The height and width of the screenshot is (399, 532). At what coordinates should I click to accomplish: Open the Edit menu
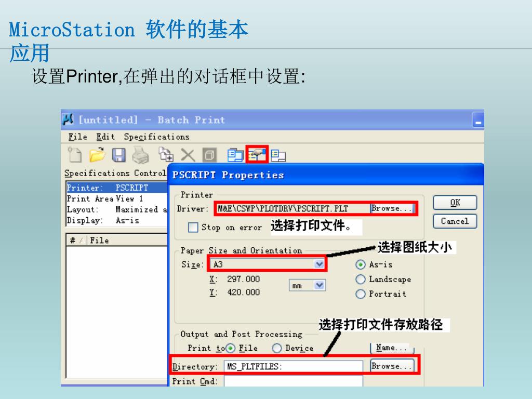pyautogui.click(x=105, y=137)
